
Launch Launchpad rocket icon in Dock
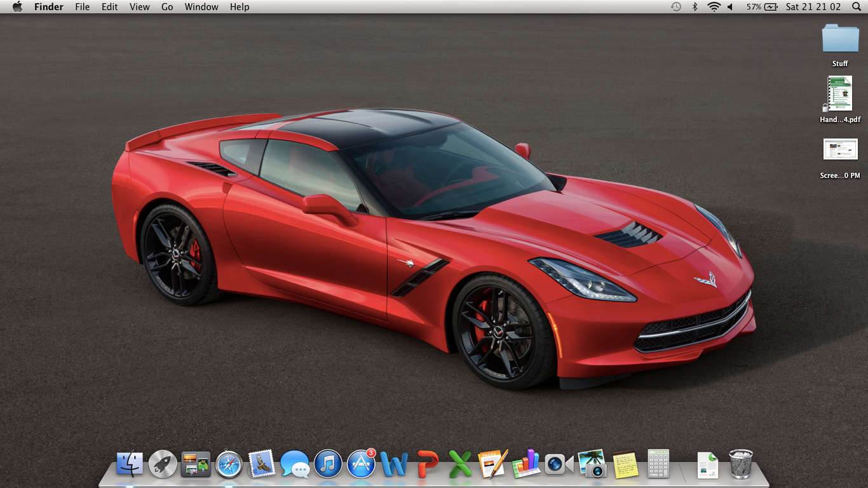(163, 464)
